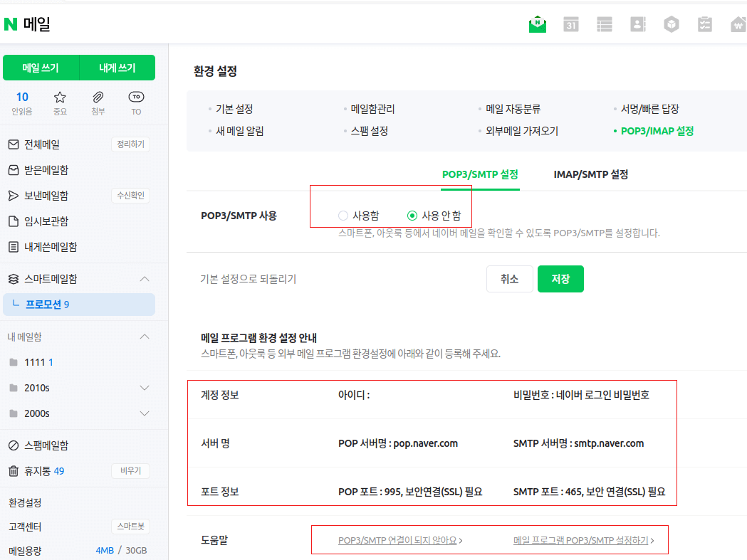This screenshot has width=747, height=560.
Task: Select the 사용 안 함 radio button
Action: (412, 215)
